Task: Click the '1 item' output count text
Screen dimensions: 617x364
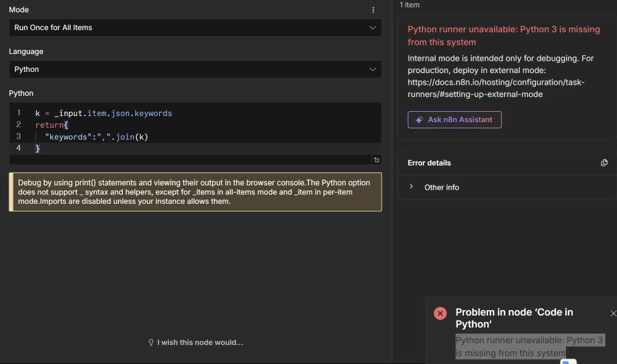Action: click(410, 5)
